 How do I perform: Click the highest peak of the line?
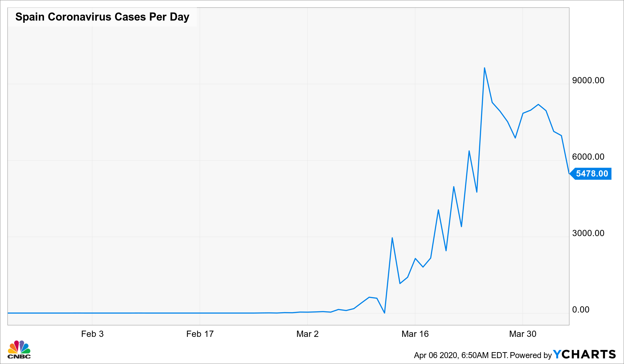[x=484, y=68]
